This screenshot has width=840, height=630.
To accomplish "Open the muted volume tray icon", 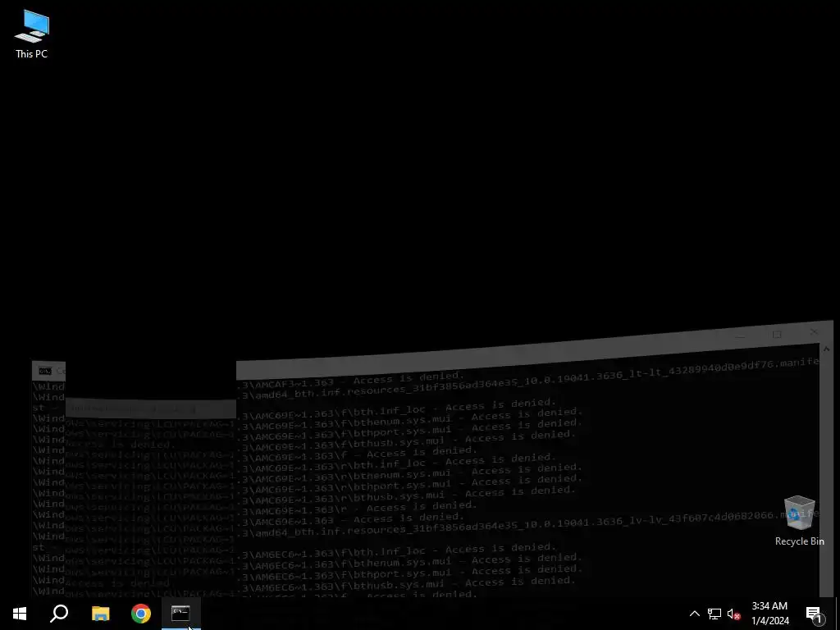I will point(733,614).
